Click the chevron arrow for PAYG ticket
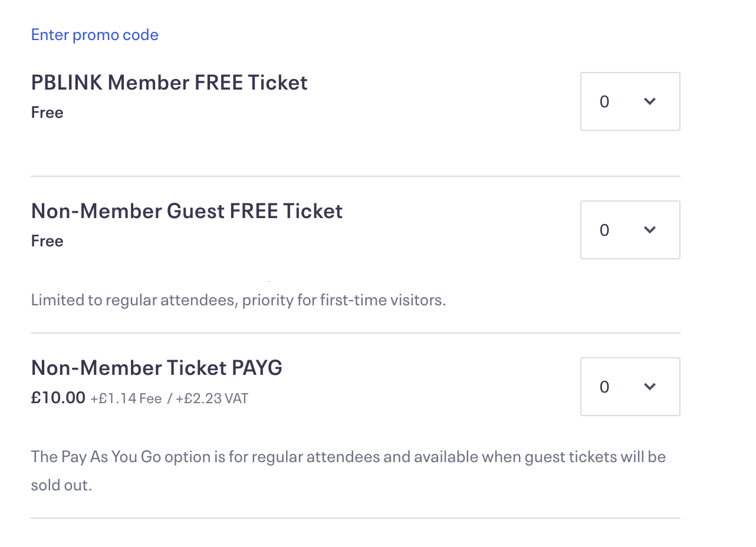Screen dimensions: 756x547 pos(650,387)
